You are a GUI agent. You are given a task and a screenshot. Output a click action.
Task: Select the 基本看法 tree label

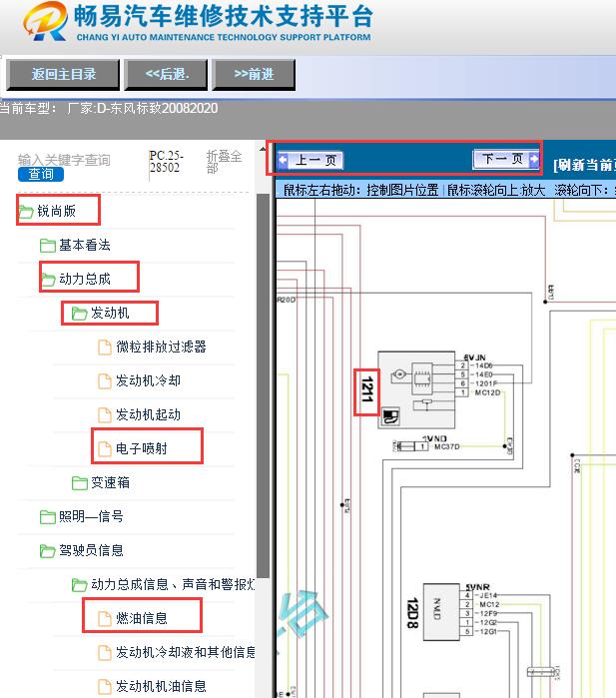[x=85, y=245]
